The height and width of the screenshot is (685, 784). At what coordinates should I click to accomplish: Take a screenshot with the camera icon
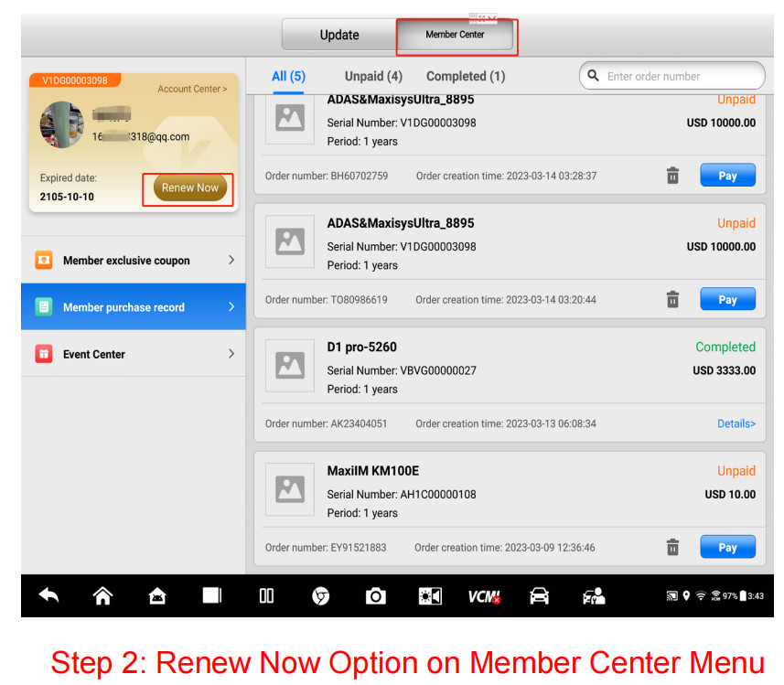375,595
